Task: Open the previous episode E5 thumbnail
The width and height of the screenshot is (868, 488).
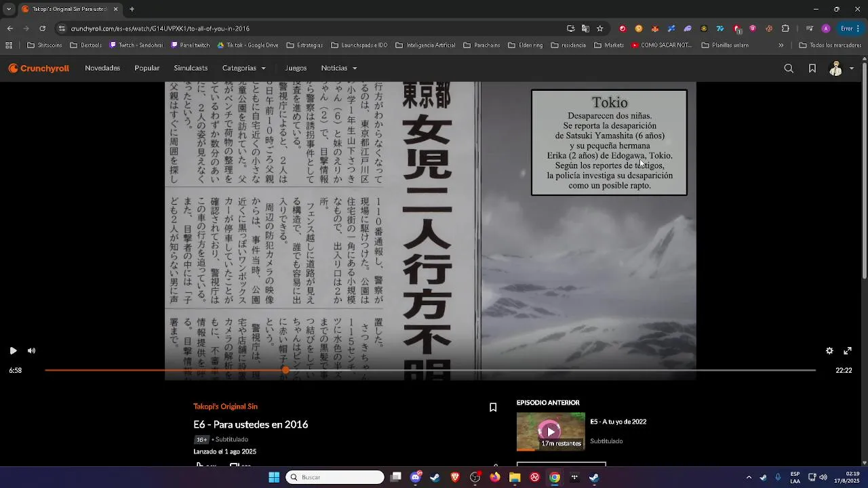Action: (x=551, y=432)
